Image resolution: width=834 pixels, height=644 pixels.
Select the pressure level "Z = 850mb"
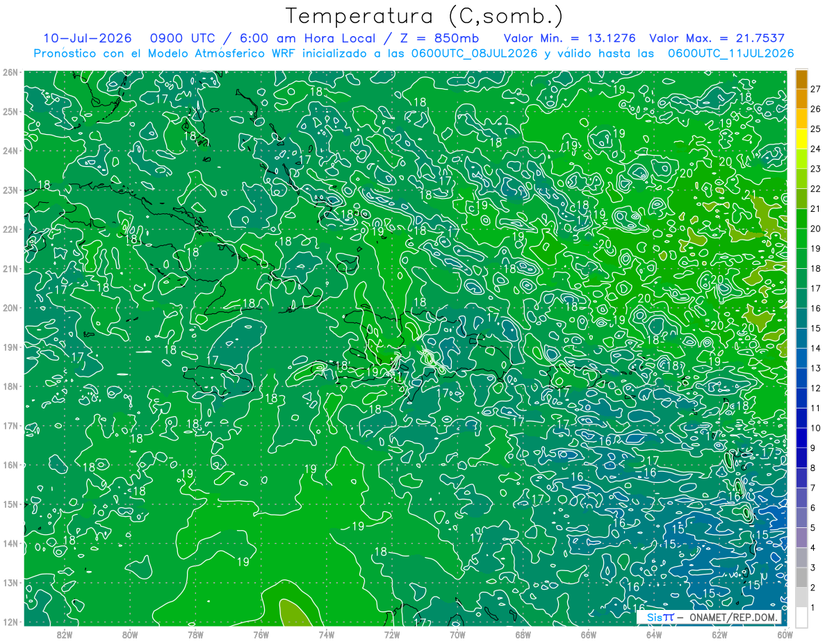point(439,38)
